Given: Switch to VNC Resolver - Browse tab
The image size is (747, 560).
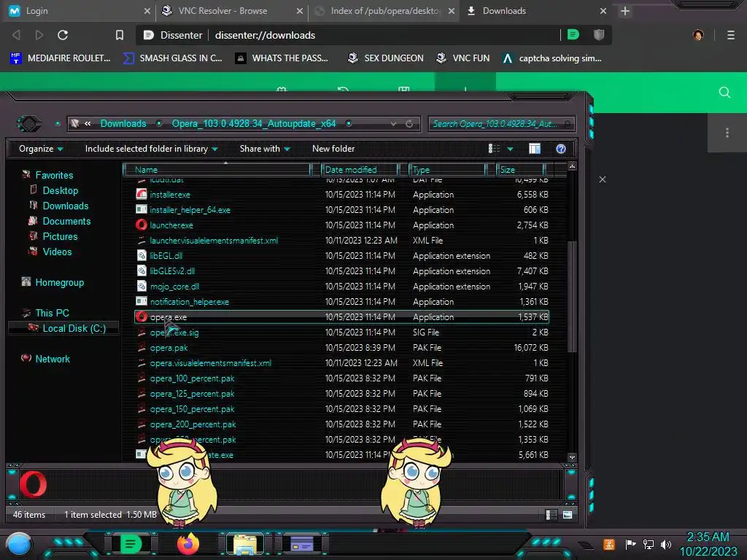Looking at the screenshot, I should coord(232,10).
